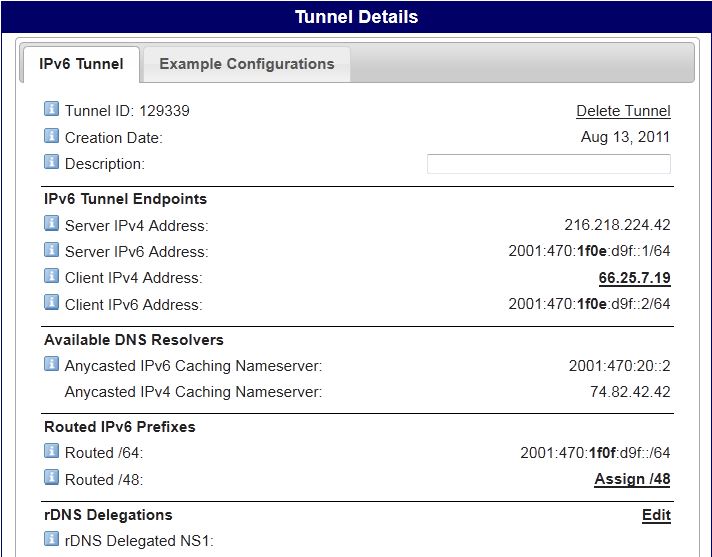Click the info icon next to Creation Date
This screenshot has width=712, height=557.
[52, 136]
